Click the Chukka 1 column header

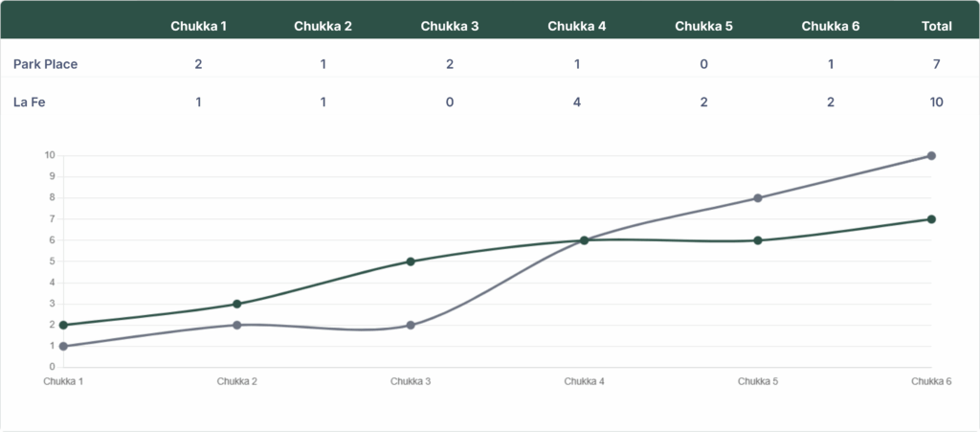coord(198,26)
